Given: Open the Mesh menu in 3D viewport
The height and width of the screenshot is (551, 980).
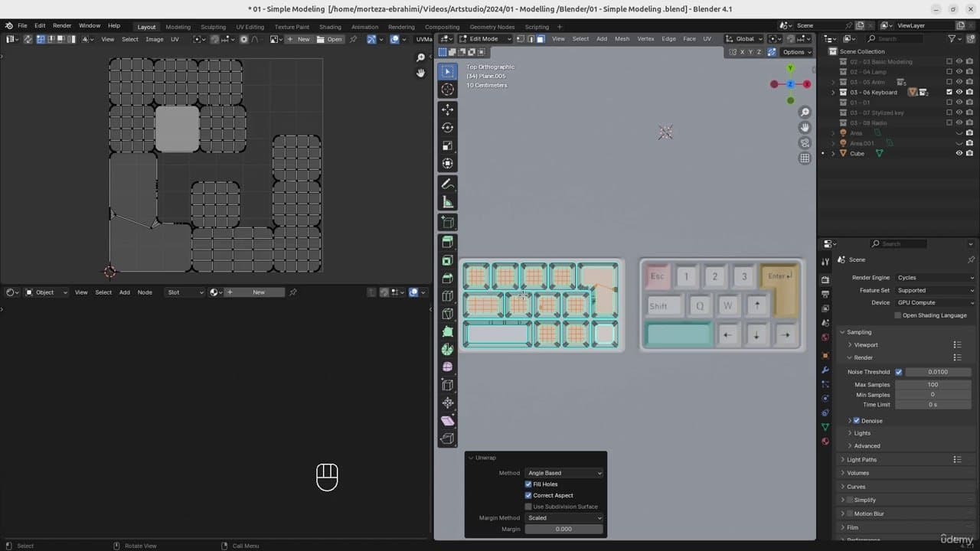Looking at the screenshot, I should 622,39.
